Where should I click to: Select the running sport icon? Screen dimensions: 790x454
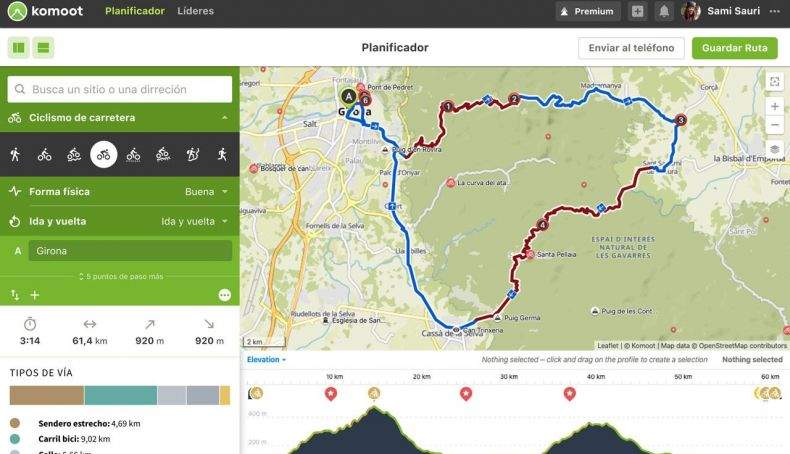point(222,154)
